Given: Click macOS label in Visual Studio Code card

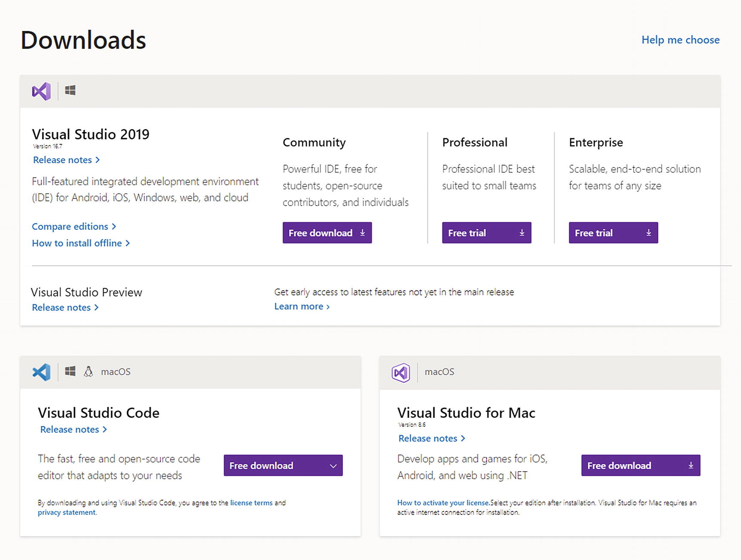Looking at the screenshot, I should tap(116, 372).
